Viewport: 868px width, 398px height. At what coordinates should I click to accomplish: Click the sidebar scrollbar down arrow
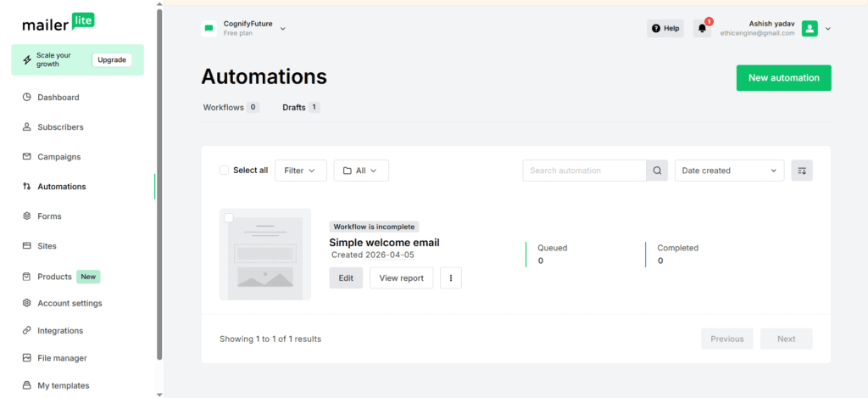(159, 394)
